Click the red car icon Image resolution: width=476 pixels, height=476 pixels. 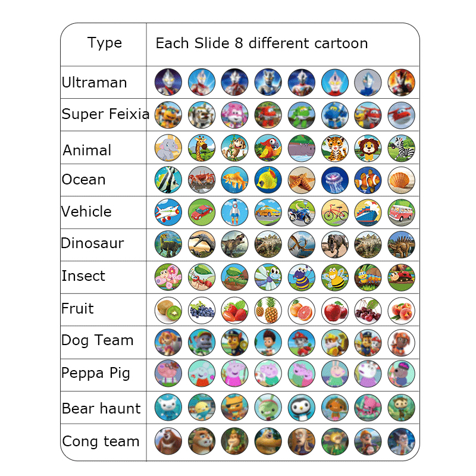pyautogui.click(x=201, y=212)
